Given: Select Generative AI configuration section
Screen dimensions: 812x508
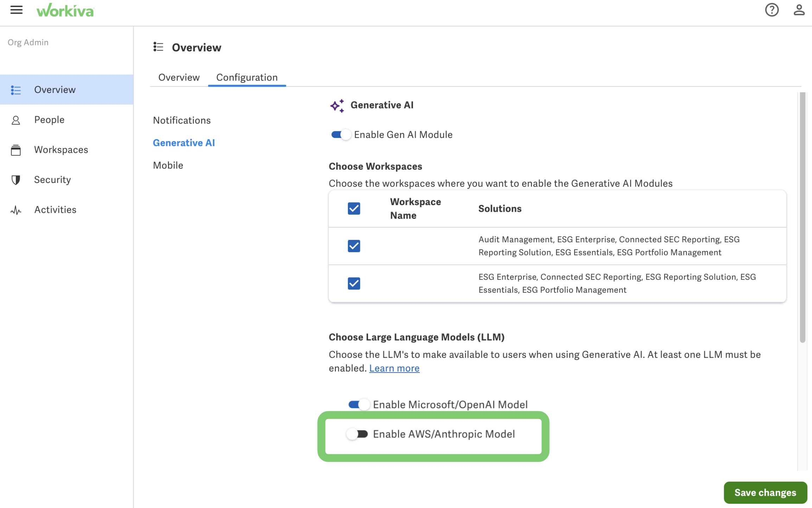Looking at the screenshot, I should tap(184, 143).
